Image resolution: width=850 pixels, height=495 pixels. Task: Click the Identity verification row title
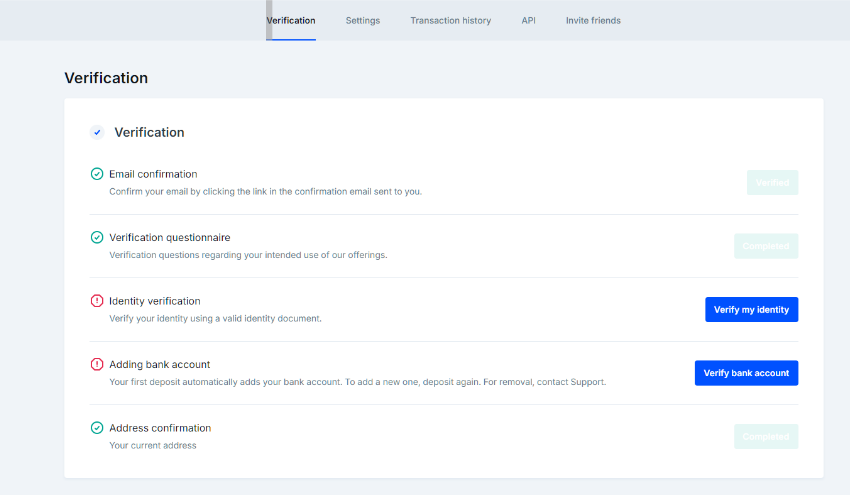[x=155, y=301]
